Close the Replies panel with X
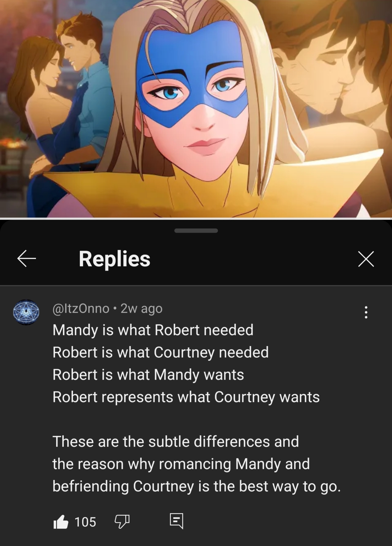The width and height of the screenshot is (392, 546). (366, 259)
